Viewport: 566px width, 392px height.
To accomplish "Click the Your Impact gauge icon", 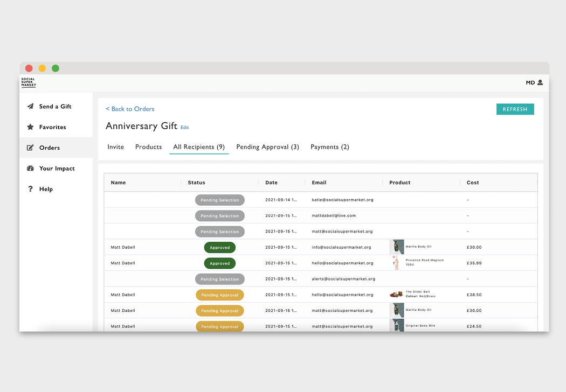I will 31,169.
